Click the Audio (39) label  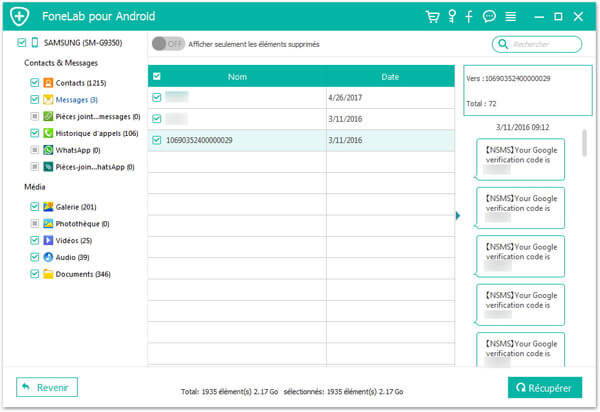(x=72, y=257)
